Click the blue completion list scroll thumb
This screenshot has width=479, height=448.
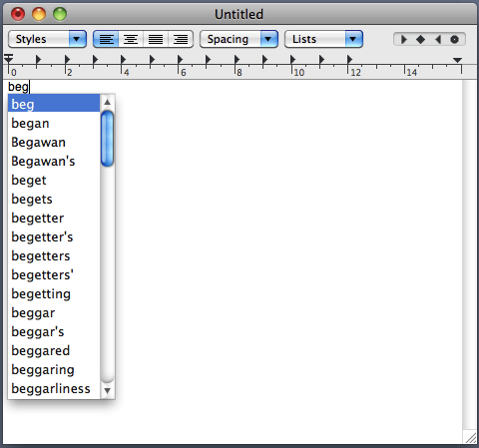[107, 139]
